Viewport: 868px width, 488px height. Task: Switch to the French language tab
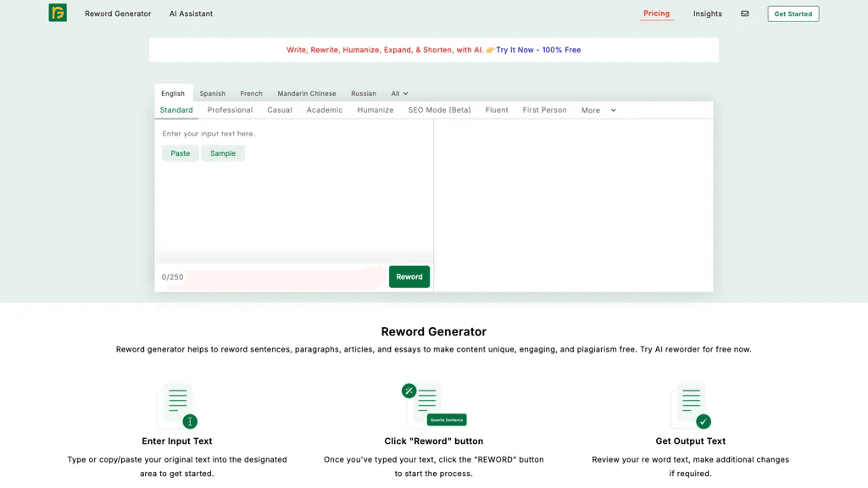pos(251,93)
